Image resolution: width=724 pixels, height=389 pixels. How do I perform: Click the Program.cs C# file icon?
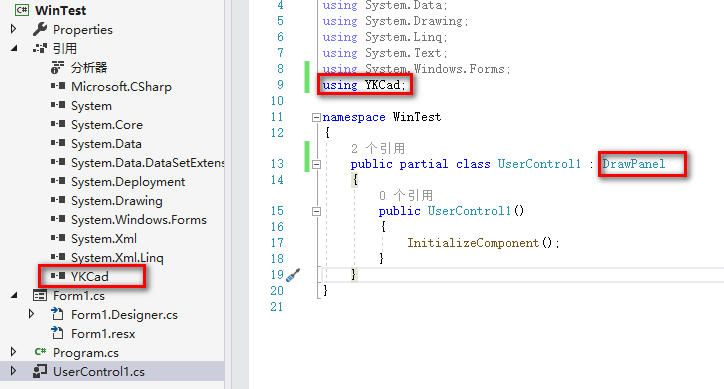(40, 352)
